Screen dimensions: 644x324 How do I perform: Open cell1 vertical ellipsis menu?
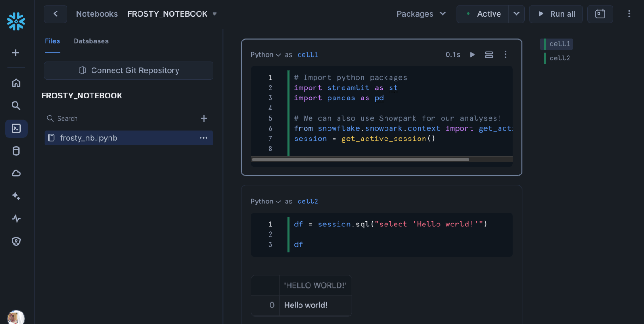(506, 54)
